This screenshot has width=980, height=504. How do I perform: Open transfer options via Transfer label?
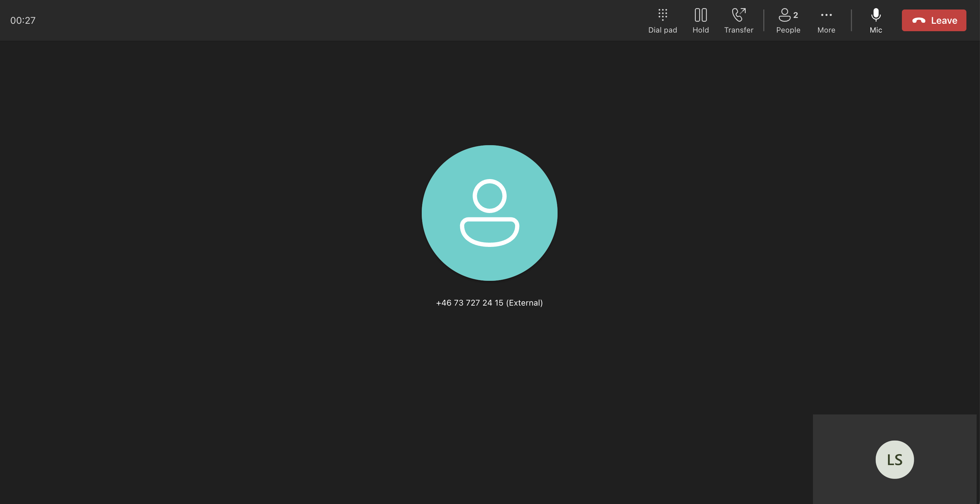(739, 30)
